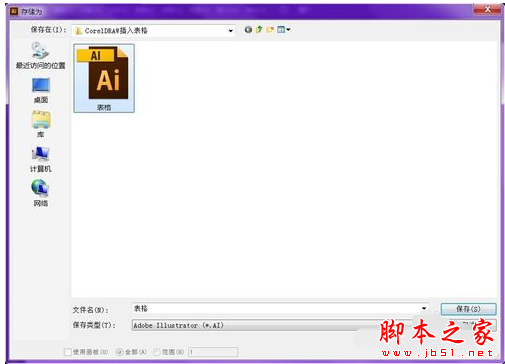
Task: Expand the 文件名 dropdown arrow
Action: [x=424, y=308]
